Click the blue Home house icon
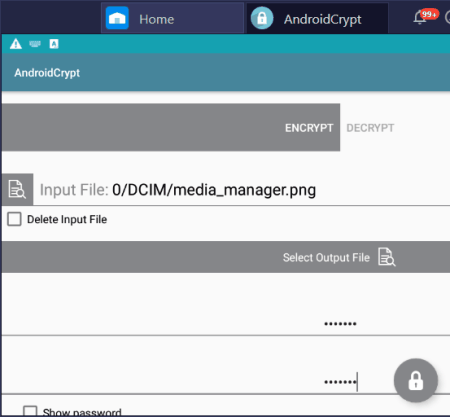 click(117, 18)
